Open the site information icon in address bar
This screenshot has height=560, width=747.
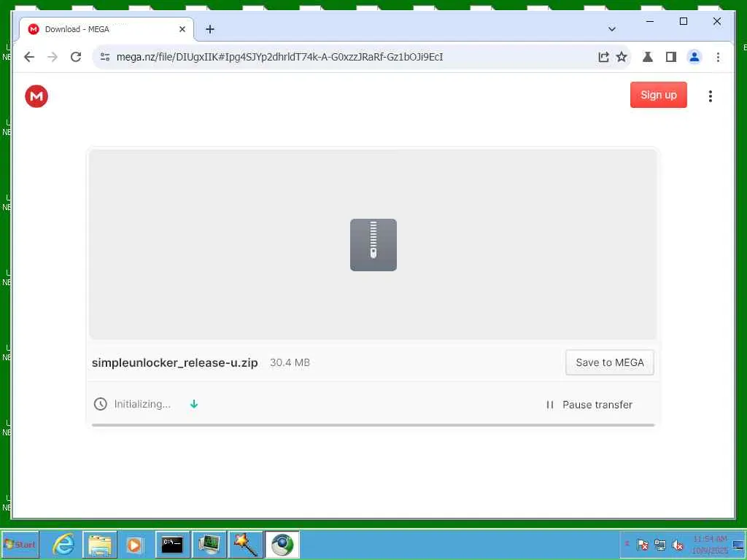(105, 57)
